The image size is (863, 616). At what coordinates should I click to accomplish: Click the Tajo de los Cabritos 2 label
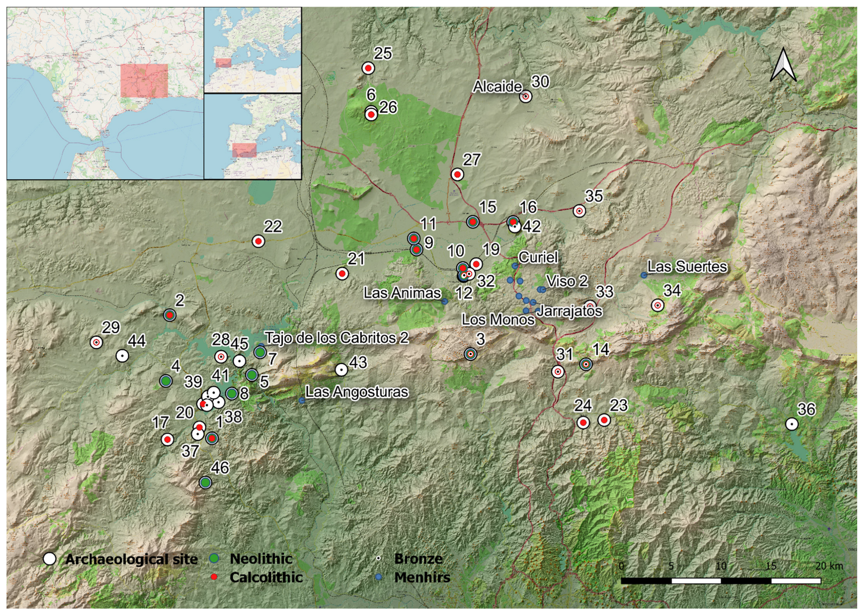tap(336, 338)
